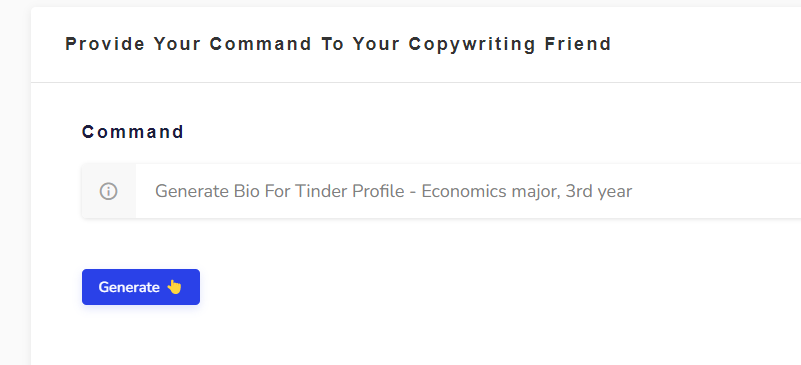801x365 pixels.
Task: Click placeholder text 'Economics major, 3rd year'
Action: (527, 191)
